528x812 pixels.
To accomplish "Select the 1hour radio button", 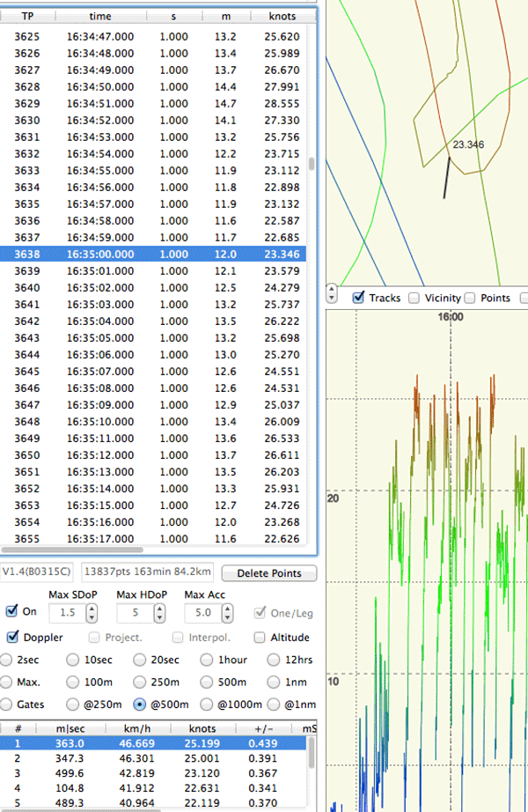I will (207, 660).
